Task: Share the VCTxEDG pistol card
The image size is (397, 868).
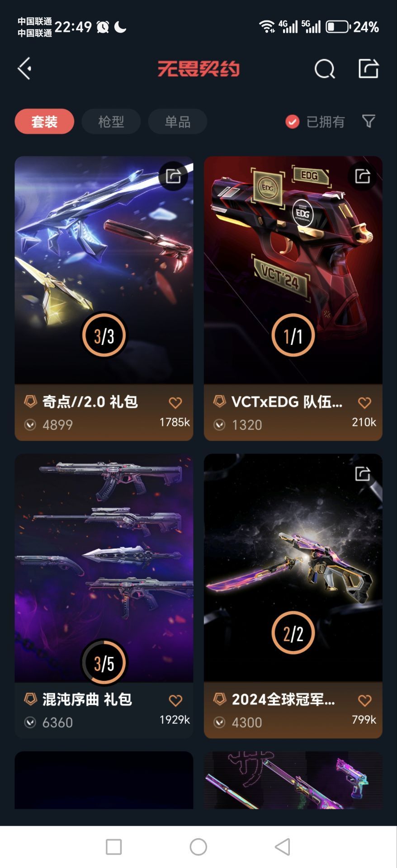Action: tap(362, 176)
